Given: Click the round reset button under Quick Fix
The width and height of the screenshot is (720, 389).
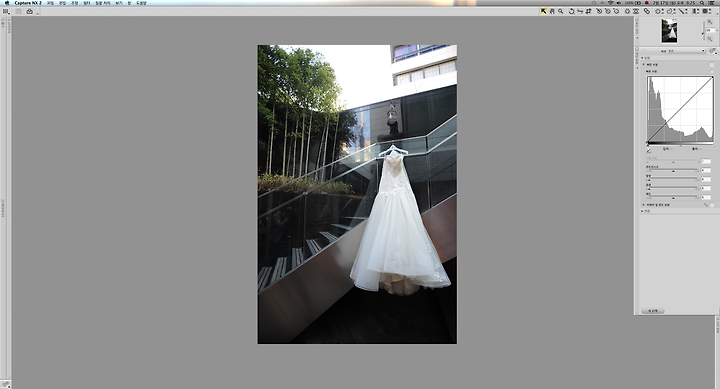Looking at the screenshot, I should point(712,72).
